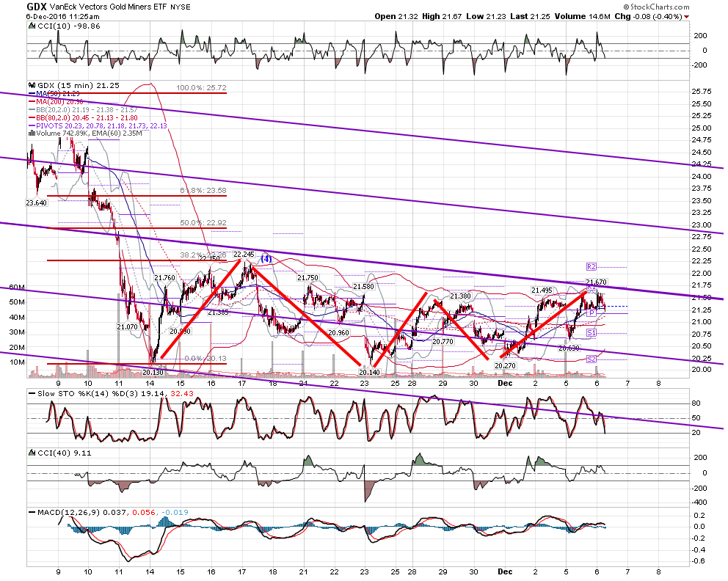This screenshot has height=581, width=728.
Task: Click the S2 pivot marker
Action: pyautogui.click(x=591, y=359)
